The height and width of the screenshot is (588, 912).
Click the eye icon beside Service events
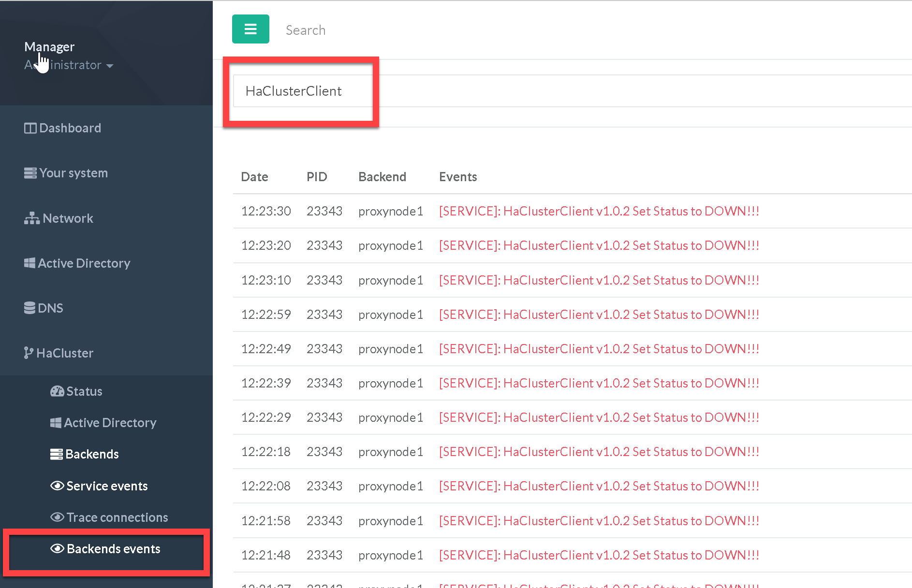[x=57, y=486]
